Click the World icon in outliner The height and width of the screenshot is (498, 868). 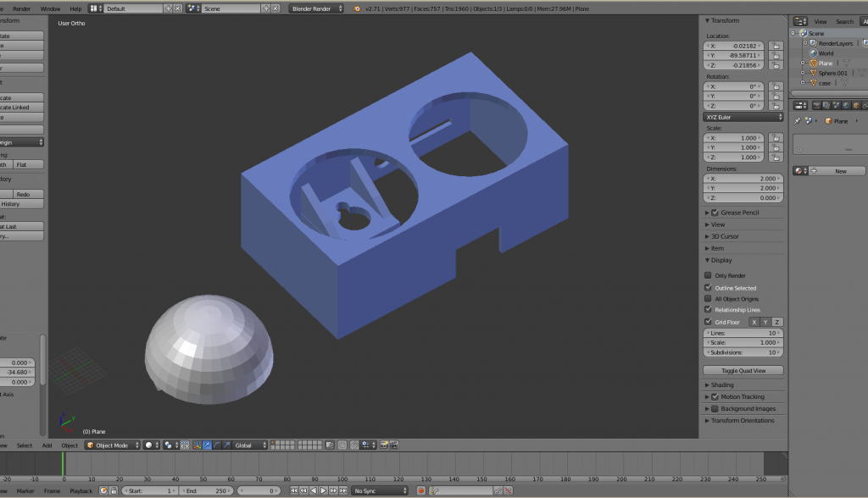coord(813,53)
